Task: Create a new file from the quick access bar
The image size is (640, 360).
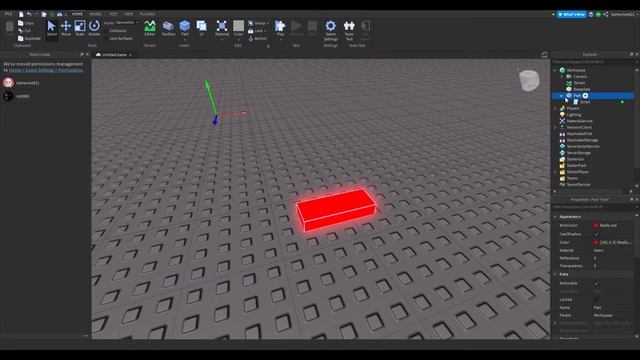Action: 21,14
